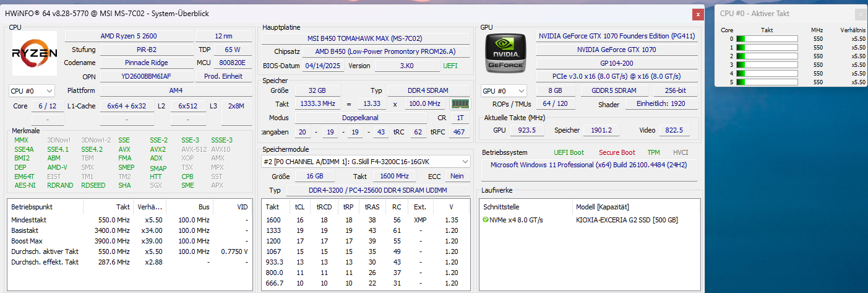Click the GPU clock value 923.5
Viewport: 868px width, 293px height.
pyautogui.click(x=526, y=130)
